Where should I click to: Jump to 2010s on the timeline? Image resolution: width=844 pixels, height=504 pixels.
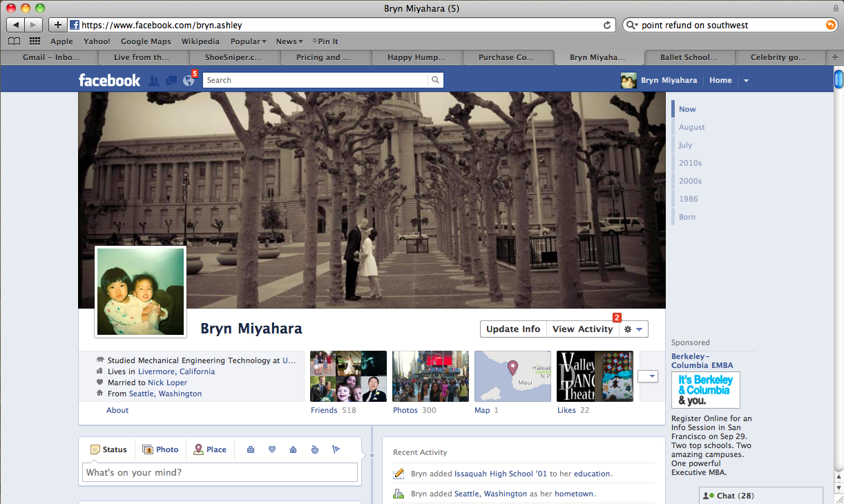(690, 163)
